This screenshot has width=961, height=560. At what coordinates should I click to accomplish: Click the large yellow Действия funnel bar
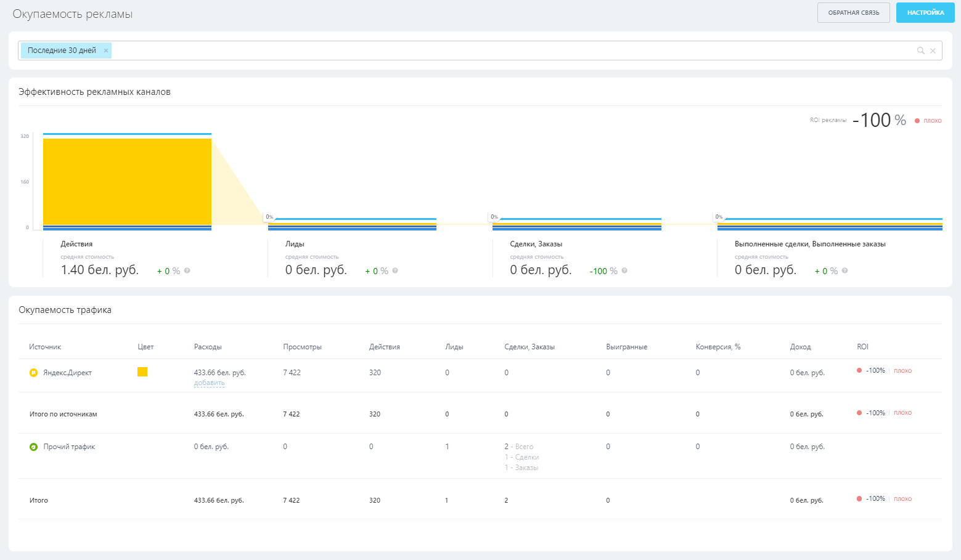[127, 182]
